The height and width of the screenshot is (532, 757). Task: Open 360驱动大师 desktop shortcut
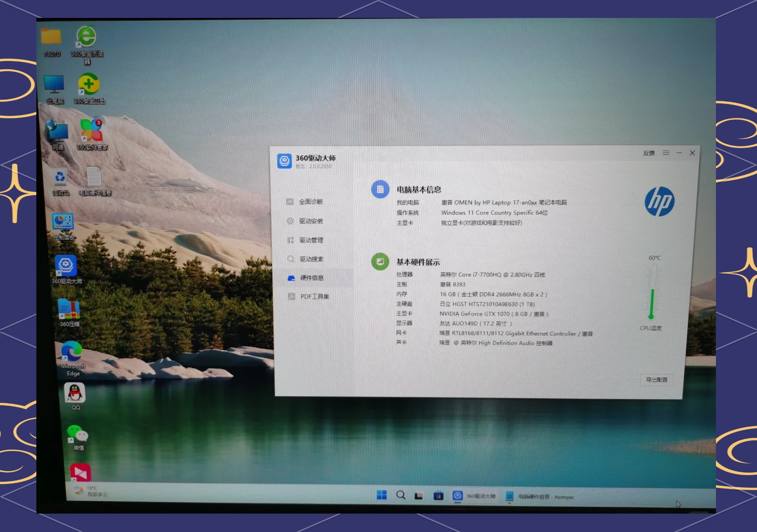point(66,267)
